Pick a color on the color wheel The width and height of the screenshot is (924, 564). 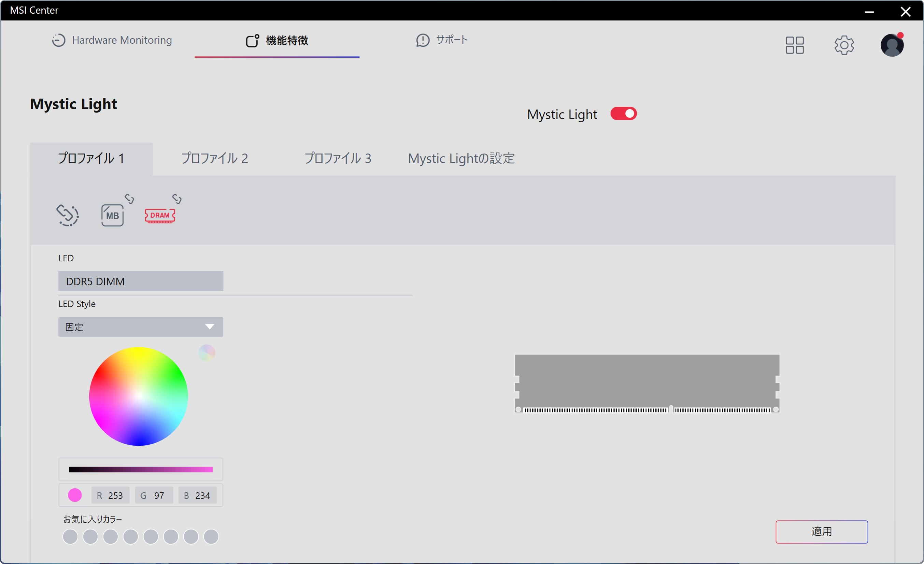(x=138, y=396)
